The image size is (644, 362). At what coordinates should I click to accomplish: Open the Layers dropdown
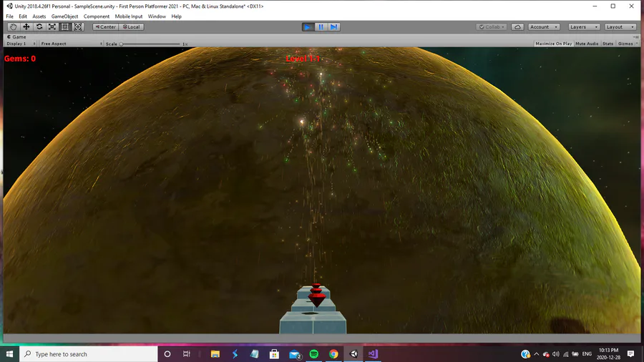[x=584, y=26]
